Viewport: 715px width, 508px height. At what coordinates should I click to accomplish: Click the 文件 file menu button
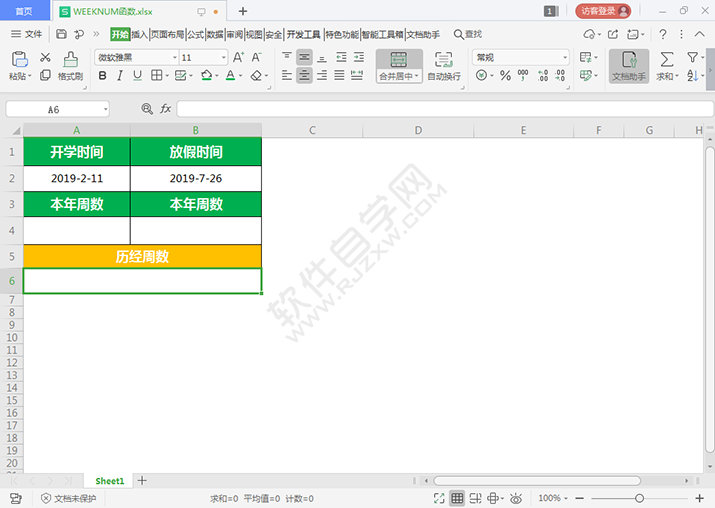point(27,34)
